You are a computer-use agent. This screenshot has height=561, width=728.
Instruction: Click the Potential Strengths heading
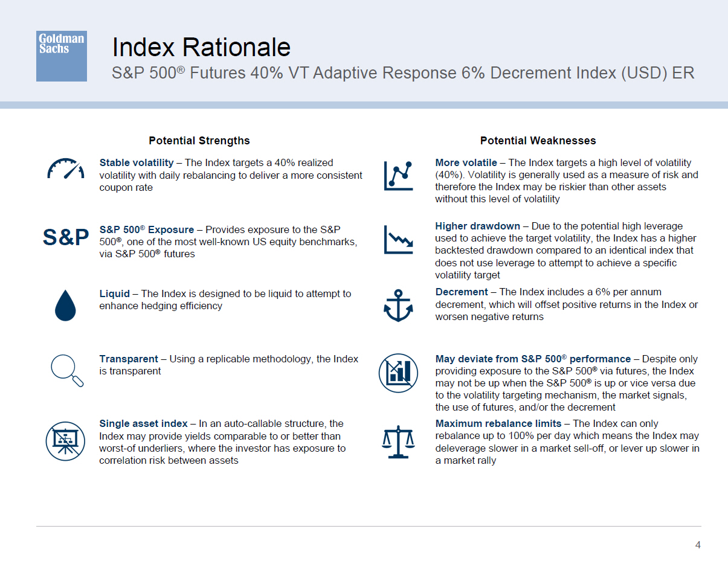tap(199, 141)
